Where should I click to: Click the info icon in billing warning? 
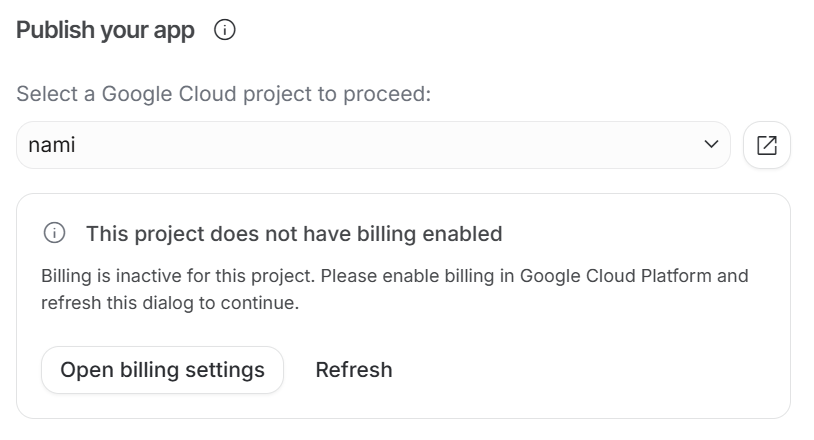tap(55, 233)
